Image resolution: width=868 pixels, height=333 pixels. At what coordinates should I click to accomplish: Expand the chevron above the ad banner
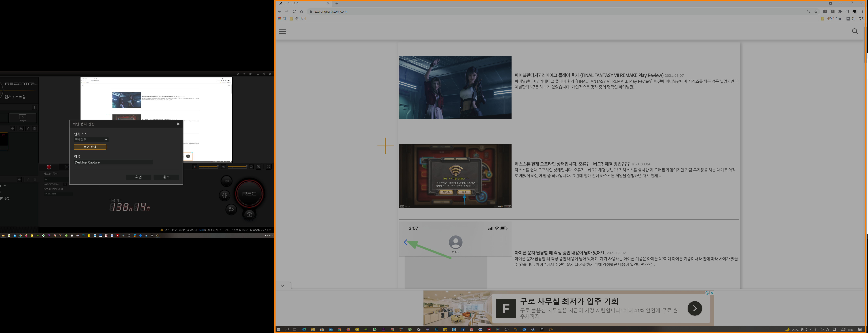click(282, 286)
